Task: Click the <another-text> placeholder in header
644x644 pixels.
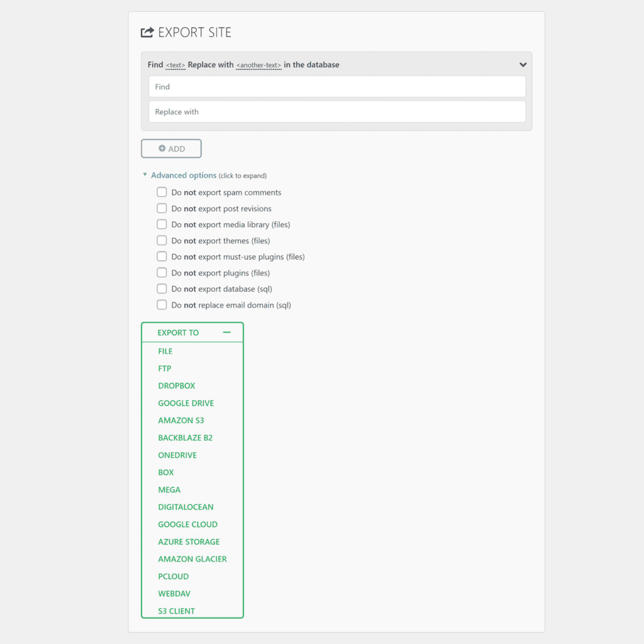Action: [x=258, y=65]
